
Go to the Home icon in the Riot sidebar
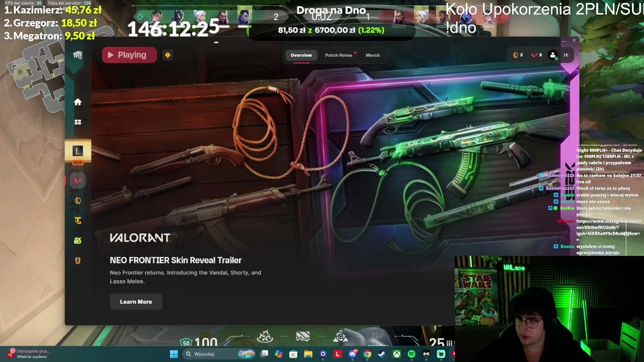point(77,102)
